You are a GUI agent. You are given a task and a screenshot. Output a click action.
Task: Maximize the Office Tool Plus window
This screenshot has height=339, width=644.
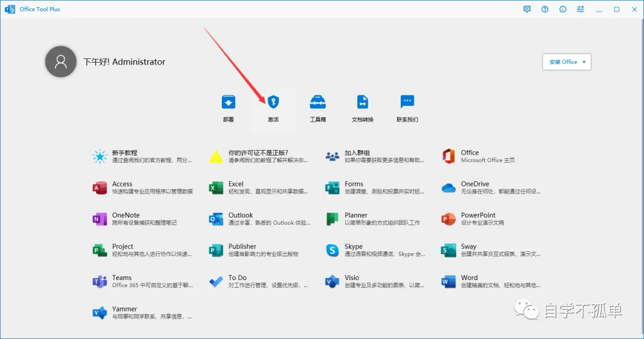617,9
